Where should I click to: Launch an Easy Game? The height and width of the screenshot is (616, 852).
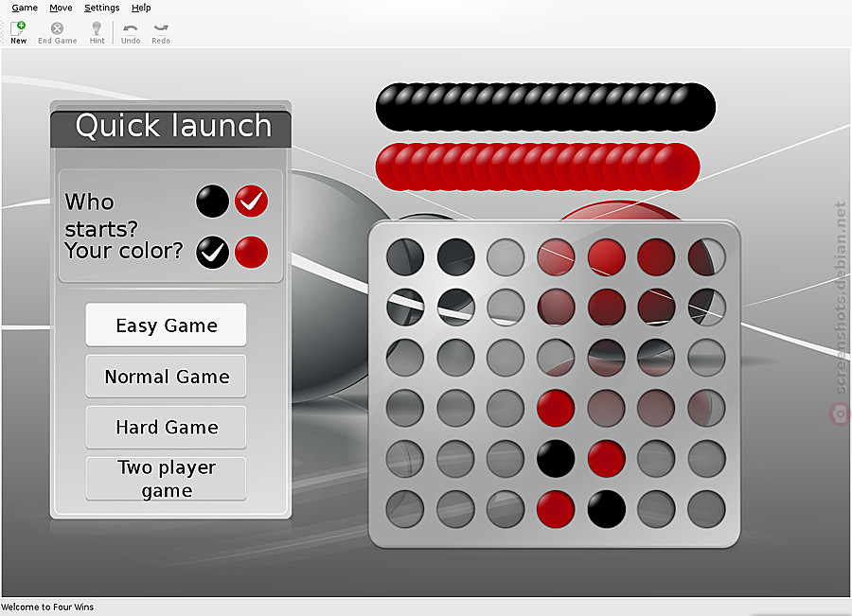[x=167, y=325]
